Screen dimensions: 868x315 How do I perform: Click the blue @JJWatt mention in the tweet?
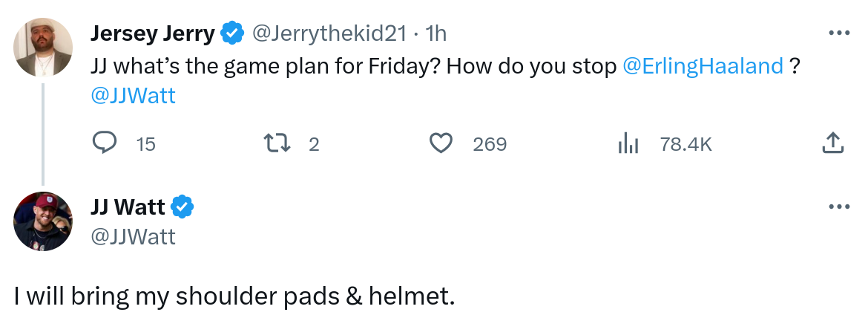[133, 96]
